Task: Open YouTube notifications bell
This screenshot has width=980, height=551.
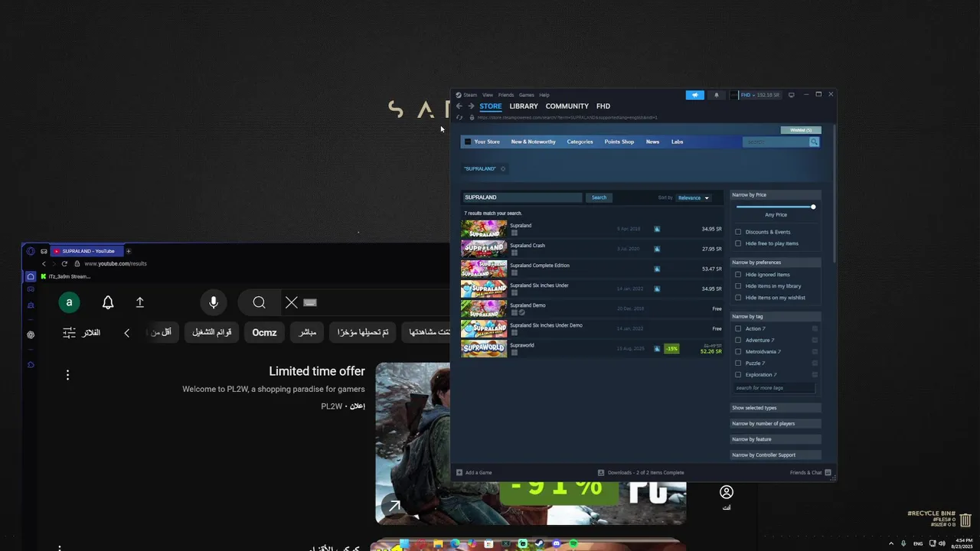Action: [108, 302]
